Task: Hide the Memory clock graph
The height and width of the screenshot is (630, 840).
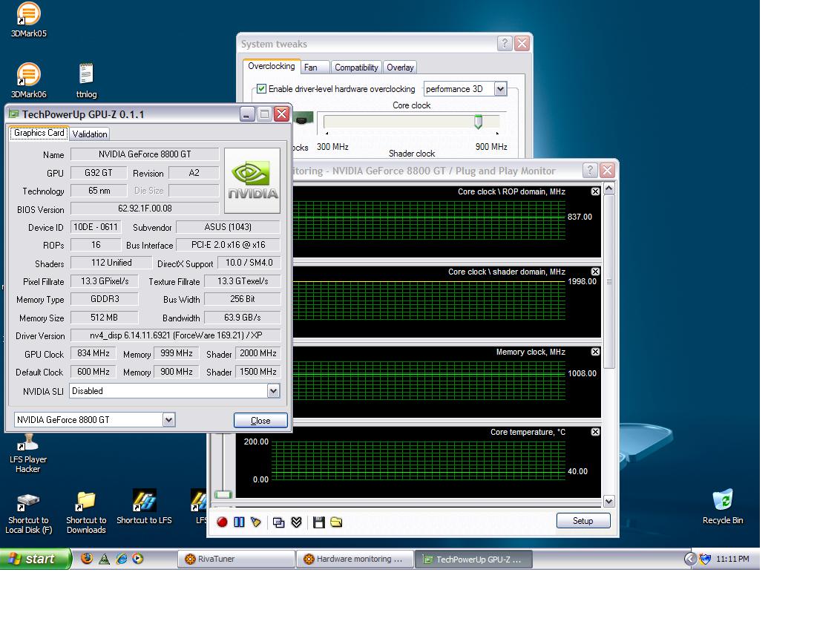Action: 595,352
